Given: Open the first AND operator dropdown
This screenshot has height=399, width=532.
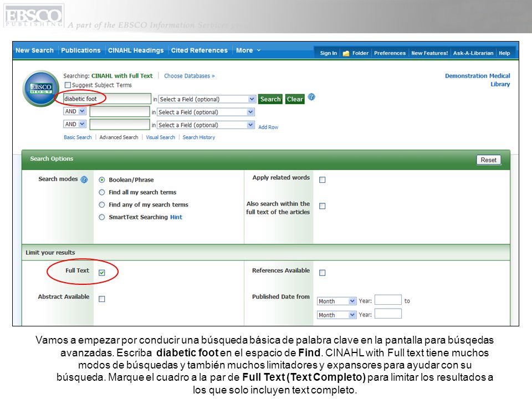Looking at the screenshot, I should pyautogui.click(x=75, y=111).
